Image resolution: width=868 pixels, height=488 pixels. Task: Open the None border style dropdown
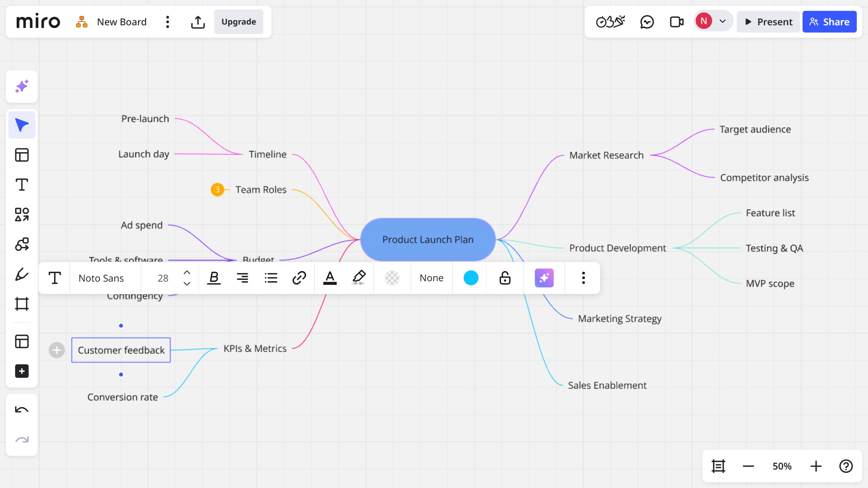431,278
